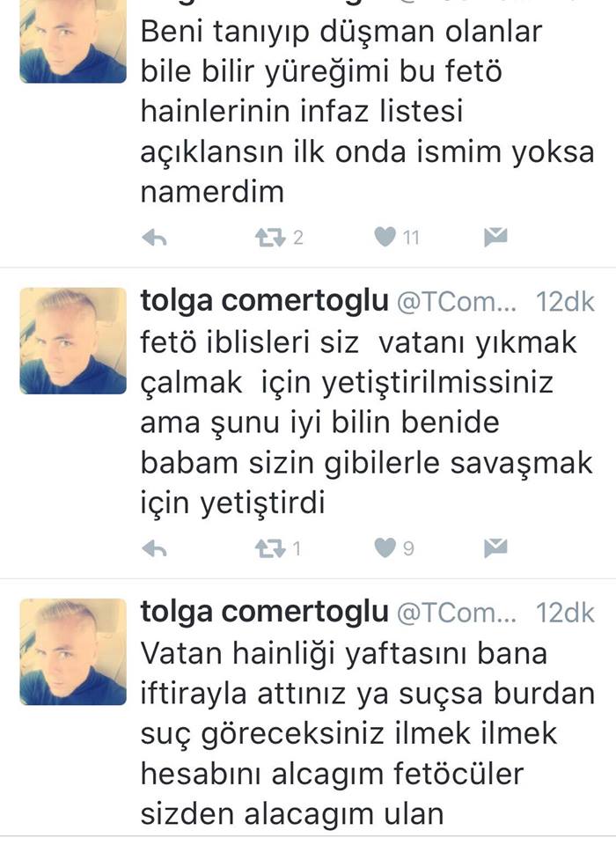Retweet the tweet with 2 retweets
The width and height of the screenshot is (616, 845).
(x=270, y=238)
